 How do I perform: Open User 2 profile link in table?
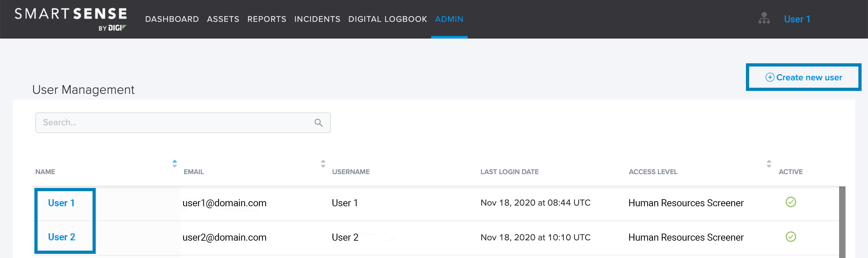pos(62,237)
